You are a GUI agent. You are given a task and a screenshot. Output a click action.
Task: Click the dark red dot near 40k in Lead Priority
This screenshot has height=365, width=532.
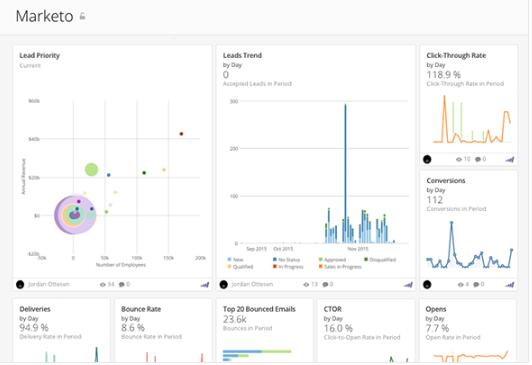click(181, 134)
